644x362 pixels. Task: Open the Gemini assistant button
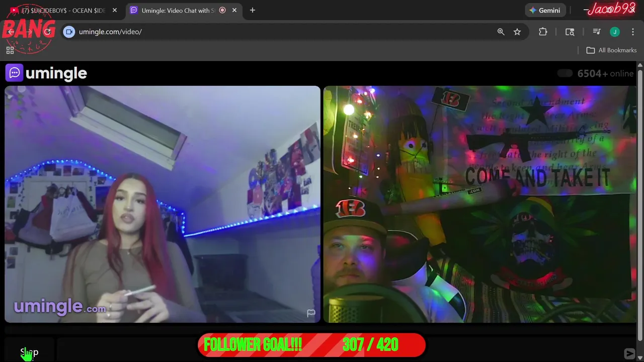click(x=545, y=10)
